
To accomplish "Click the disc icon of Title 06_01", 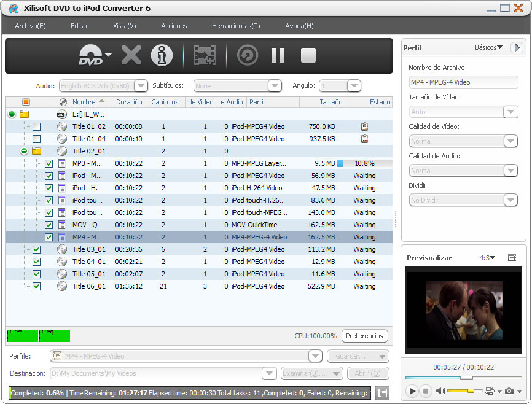I will tap(62, 286).
